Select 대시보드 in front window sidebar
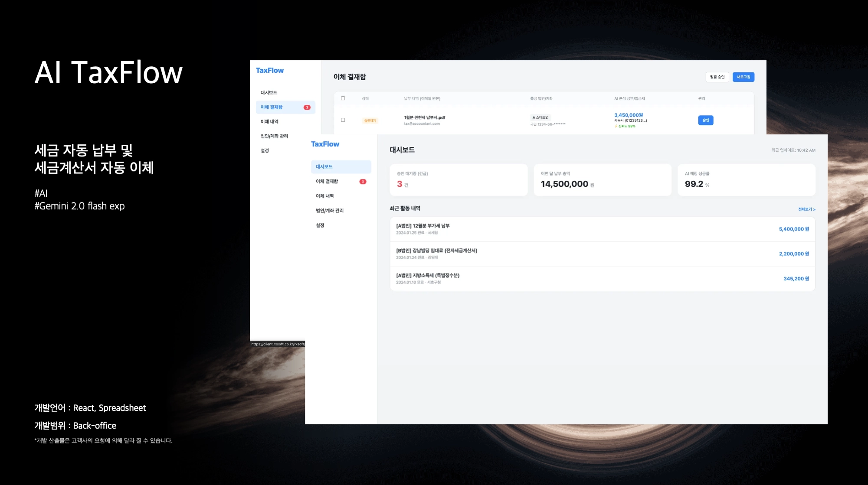868x485 pixels. 341,167
